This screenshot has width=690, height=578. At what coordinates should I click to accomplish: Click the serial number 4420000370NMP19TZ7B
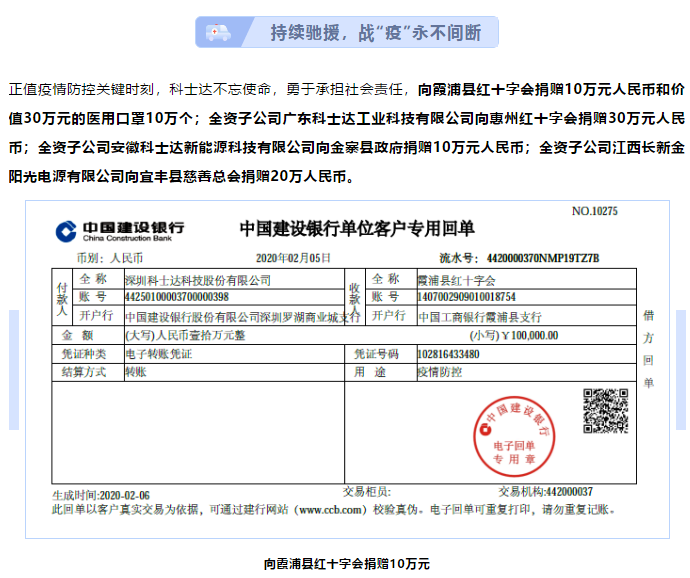pyautogui.click(x=543, y=258)
